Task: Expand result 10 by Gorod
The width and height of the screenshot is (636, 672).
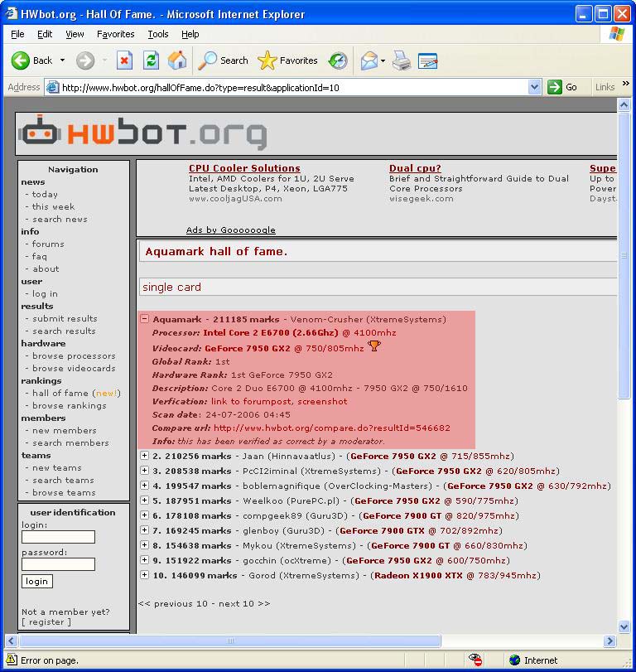Action: (144, 575)
